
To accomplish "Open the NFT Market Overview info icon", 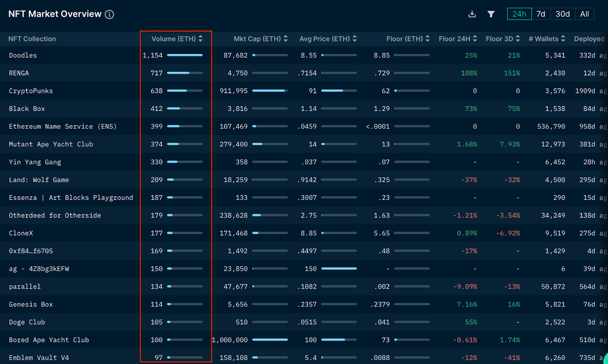I will point(109,14).
